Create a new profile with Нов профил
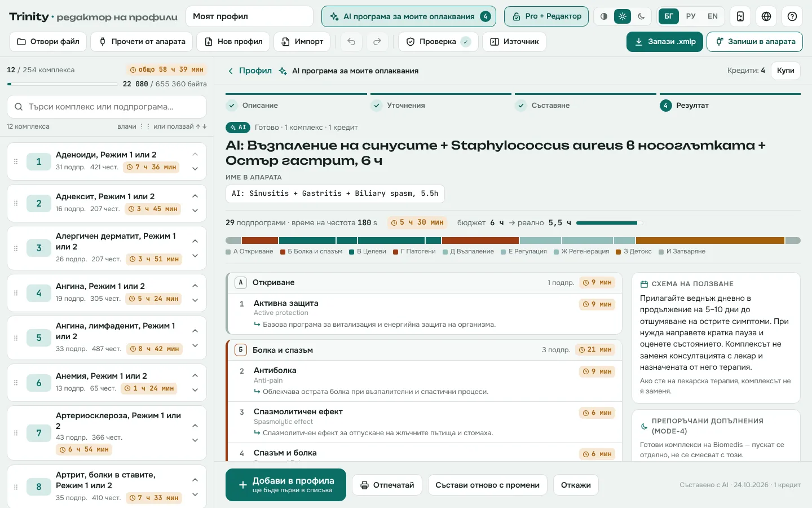Screen dimensions: 812x508 point(233,42)
